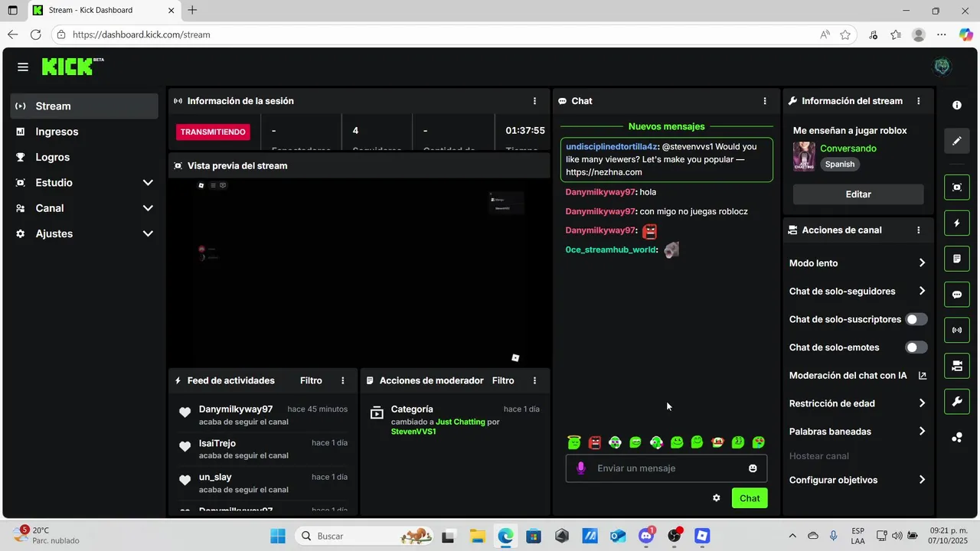Image resolution: width=980 pixels, height=551 pixels.
Task: Open Acciones de canal options menu
Action: pyautogui.click(x=919, y=230)
